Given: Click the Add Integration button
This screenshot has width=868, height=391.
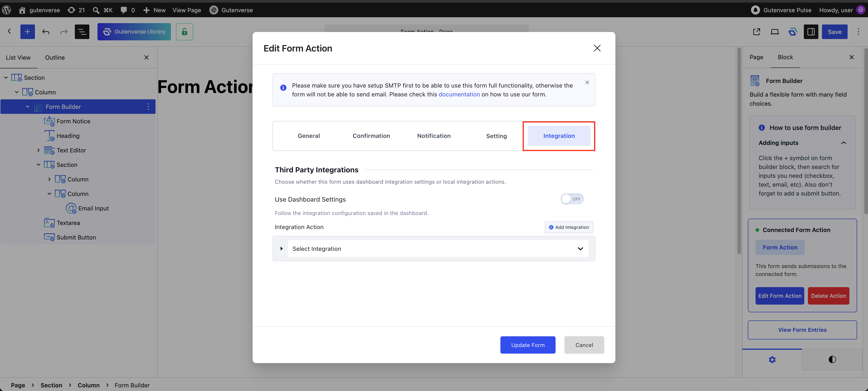Looking at the screenshot, I should [x=569, y=227].
